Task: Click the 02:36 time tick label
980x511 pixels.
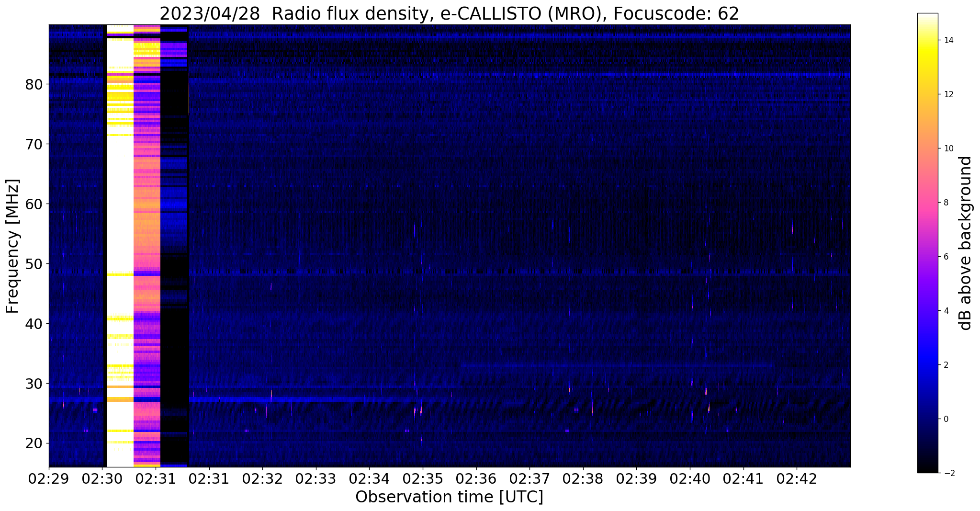Action: pos(476,479)
